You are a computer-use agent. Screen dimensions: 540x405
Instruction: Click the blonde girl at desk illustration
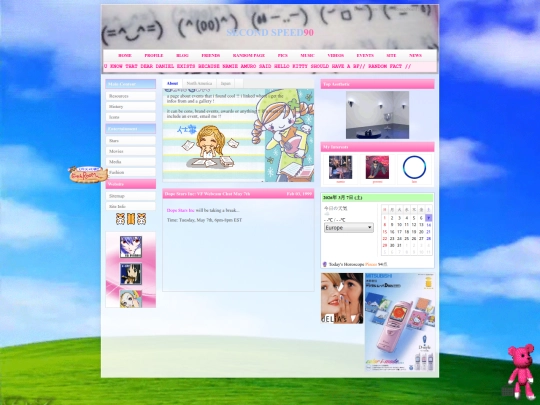click(211, 147)
